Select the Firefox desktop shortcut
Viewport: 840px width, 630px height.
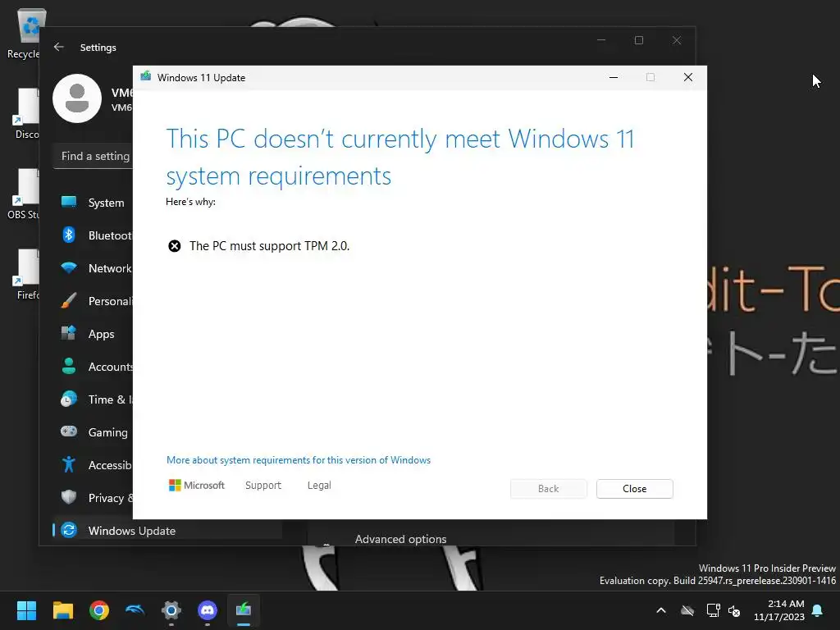click(25, 275)
